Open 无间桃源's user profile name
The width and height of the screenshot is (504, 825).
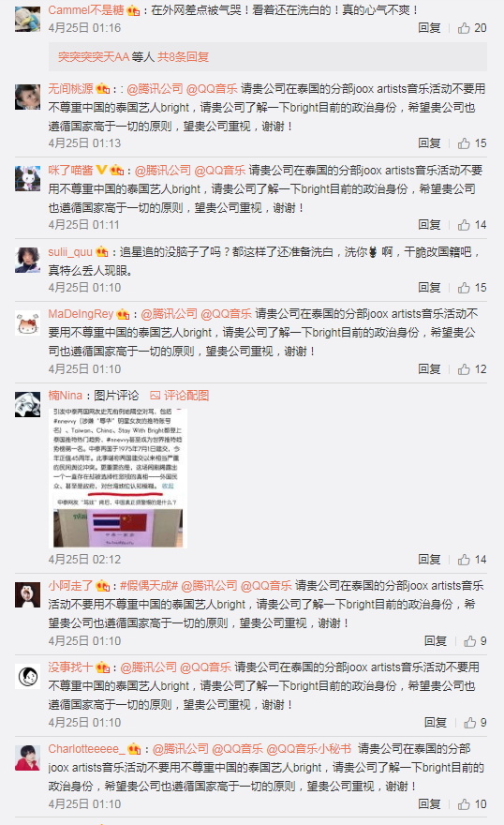(x=70, y=88)
